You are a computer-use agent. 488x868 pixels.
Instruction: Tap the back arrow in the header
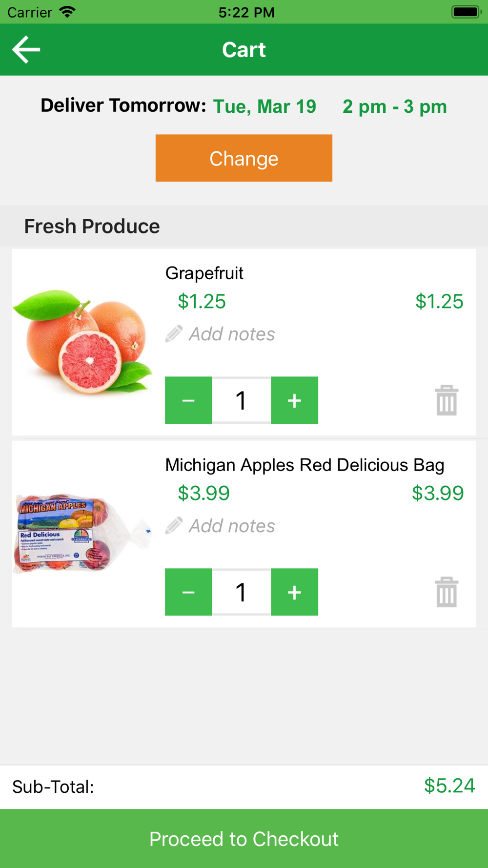coord(26,49)
